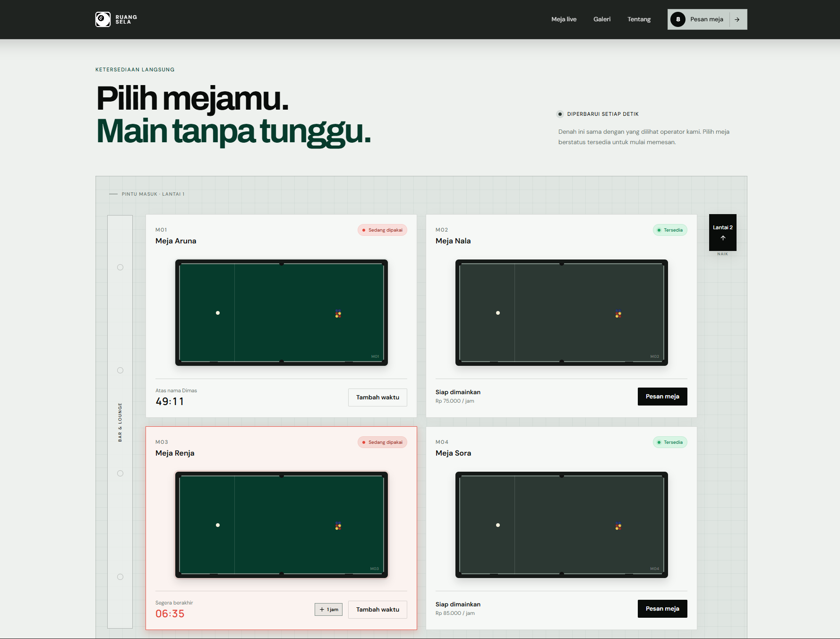Click the Meja Nala title
Image resolution: width=840 pixels, height=639 pixels.
click(x=453, y=241)
